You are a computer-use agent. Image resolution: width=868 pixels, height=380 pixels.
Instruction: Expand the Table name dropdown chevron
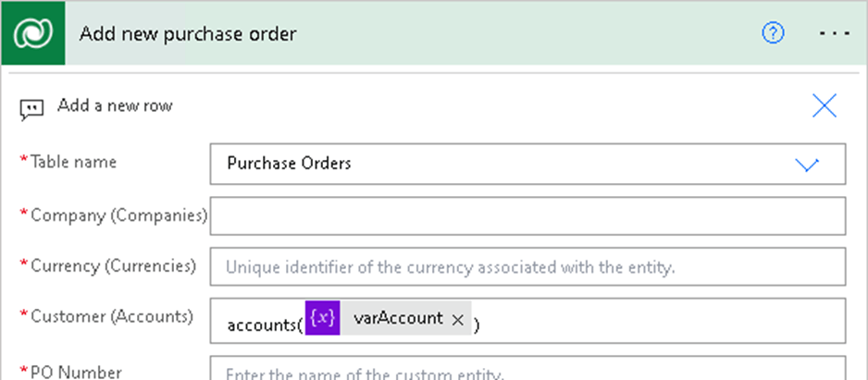tap(807, 165)
